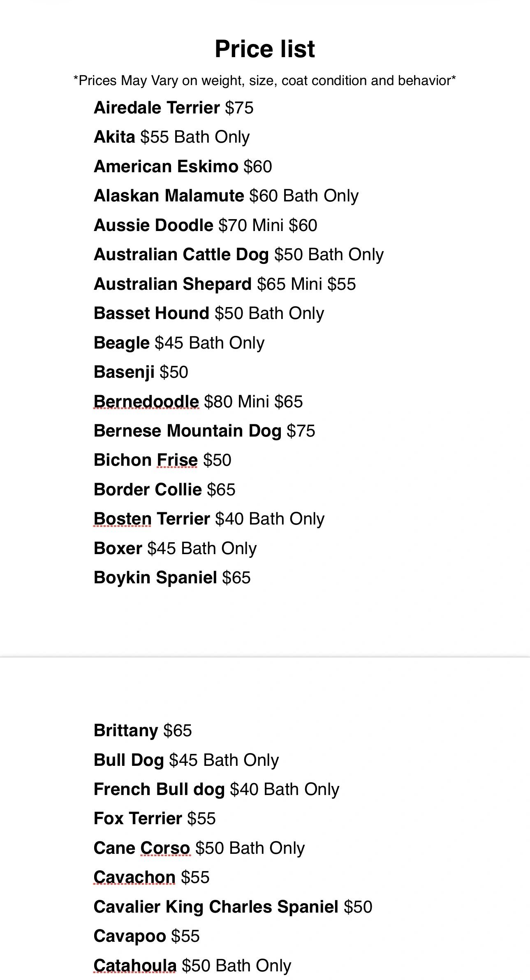Click the underlined word Cavachon
Screen dimensions: 530x980
pyautogui.click(x=134, y=877)
